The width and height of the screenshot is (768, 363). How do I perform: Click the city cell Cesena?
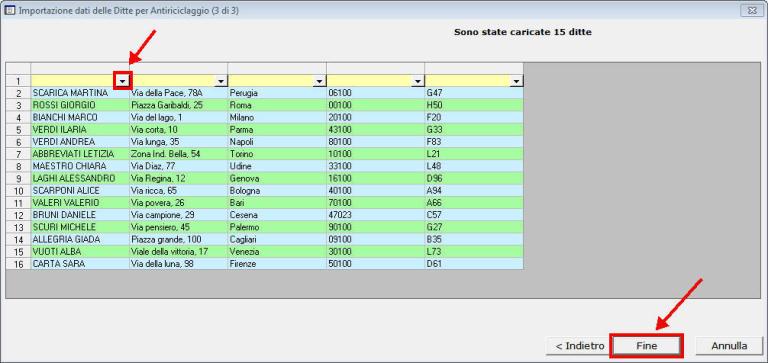[x=277, y=215]
